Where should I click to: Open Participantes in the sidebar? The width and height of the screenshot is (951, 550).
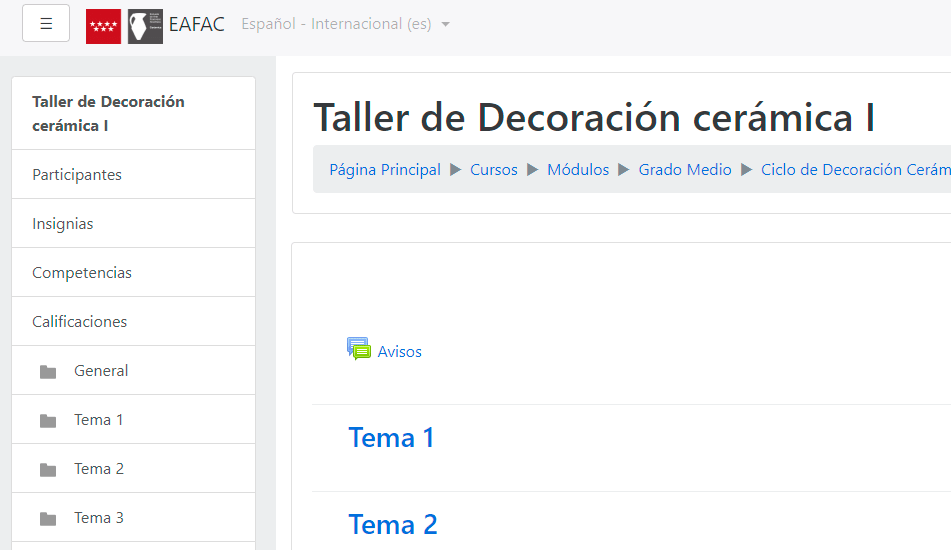click(x=133, y=175)
